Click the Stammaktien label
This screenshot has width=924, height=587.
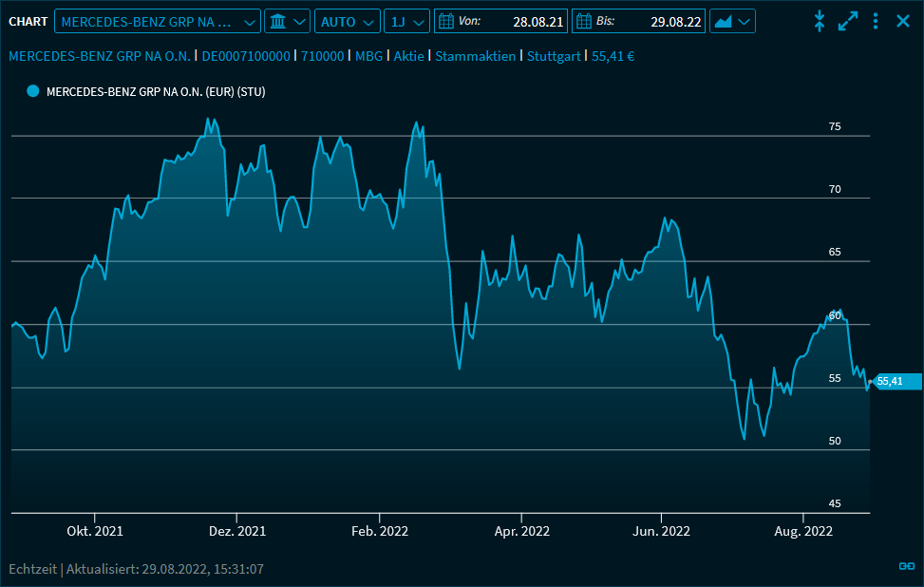pos(476,56)
